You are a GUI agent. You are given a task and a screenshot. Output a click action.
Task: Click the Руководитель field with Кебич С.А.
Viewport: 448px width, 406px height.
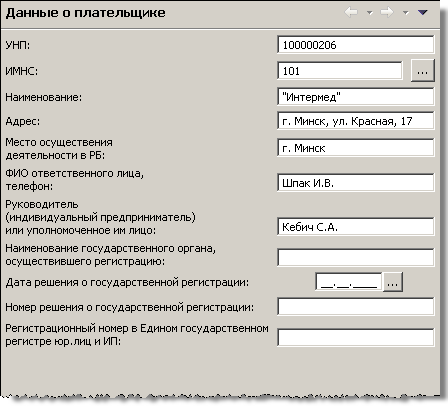[356, 227]
